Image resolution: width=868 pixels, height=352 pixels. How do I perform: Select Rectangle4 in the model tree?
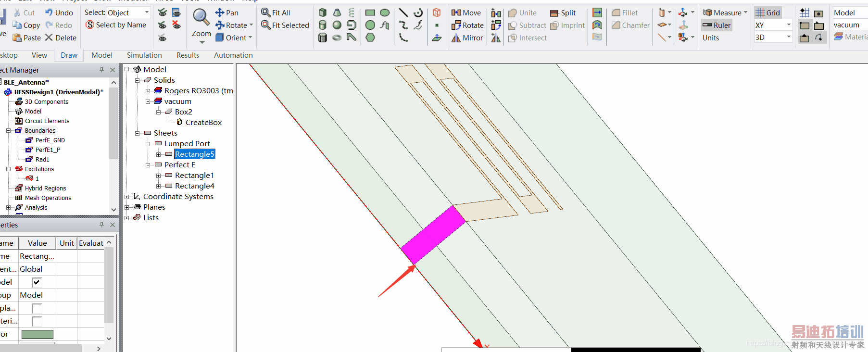pos(194,186)
